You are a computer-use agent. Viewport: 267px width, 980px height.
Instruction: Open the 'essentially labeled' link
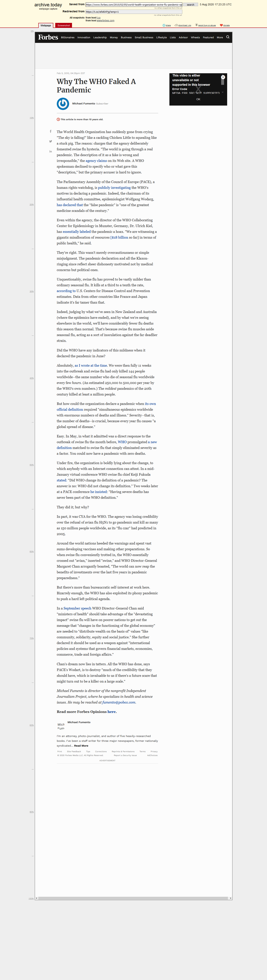(x=77, y=232)
